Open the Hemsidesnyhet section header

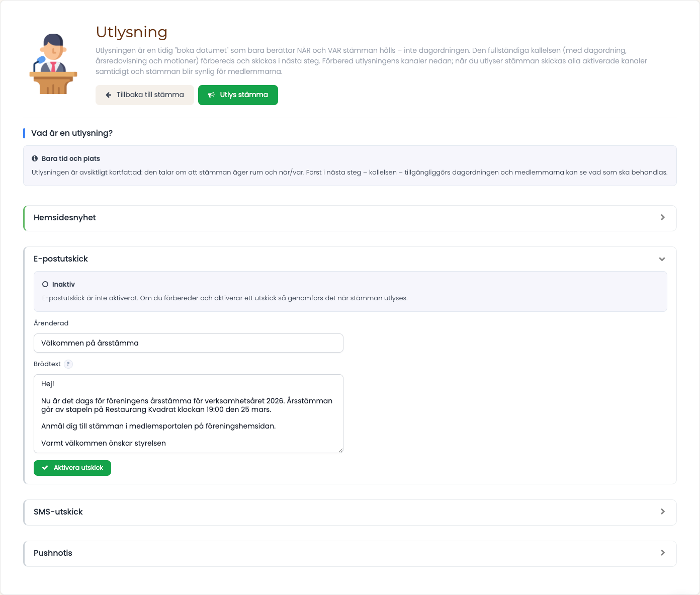[350, 218]
